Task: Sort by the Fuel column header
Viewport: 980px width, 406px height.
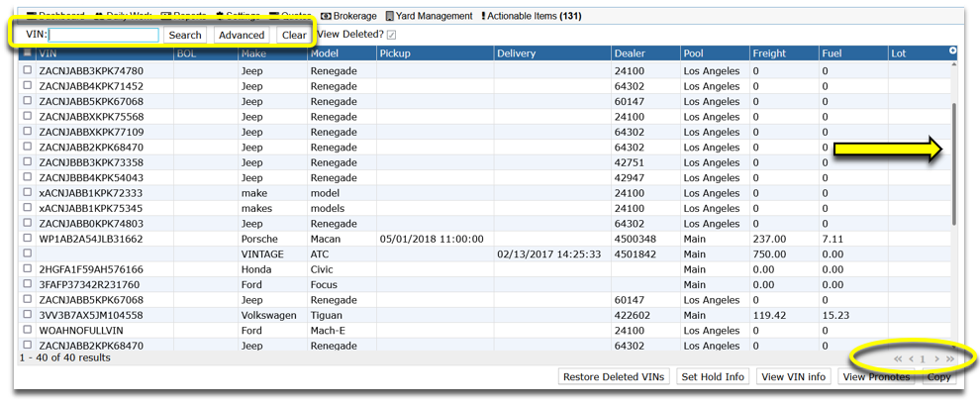Action: [x=853, y=53]
